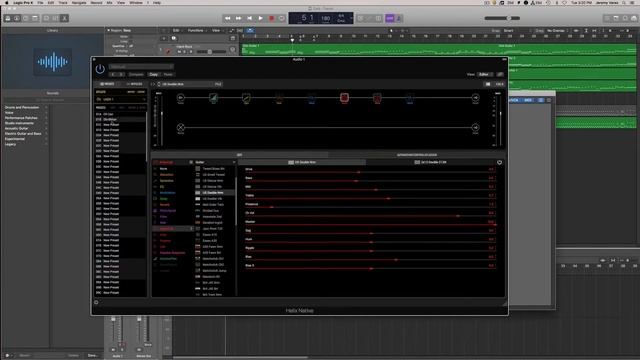The width and height of the screenshot is (640, 360).
Task: Click the Path 2 input block
Action: [x=180, y=127]
